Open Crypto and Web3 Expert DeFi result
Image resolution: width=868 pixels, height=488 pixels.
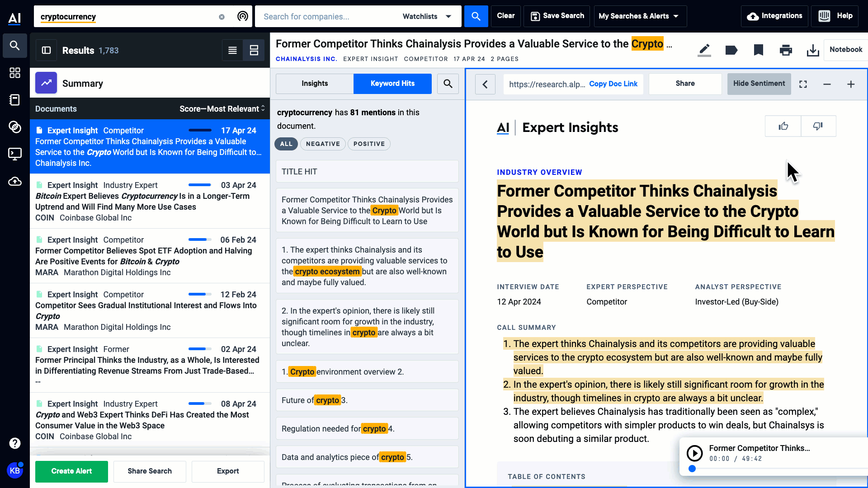coord(150,420)
